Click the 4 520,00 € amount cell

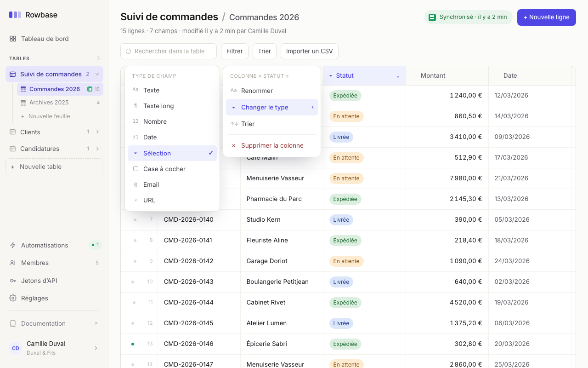tap(447, 303)
